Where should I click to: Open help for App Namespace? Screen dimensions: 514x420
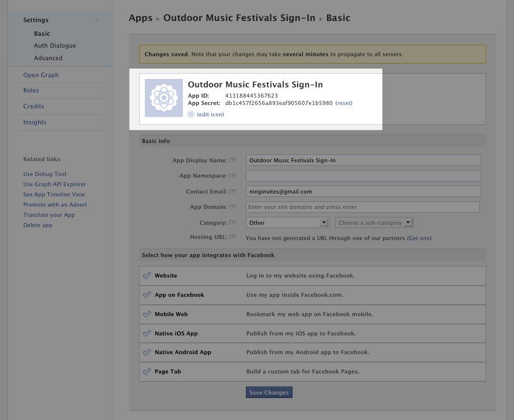click(x=232, y=175)
